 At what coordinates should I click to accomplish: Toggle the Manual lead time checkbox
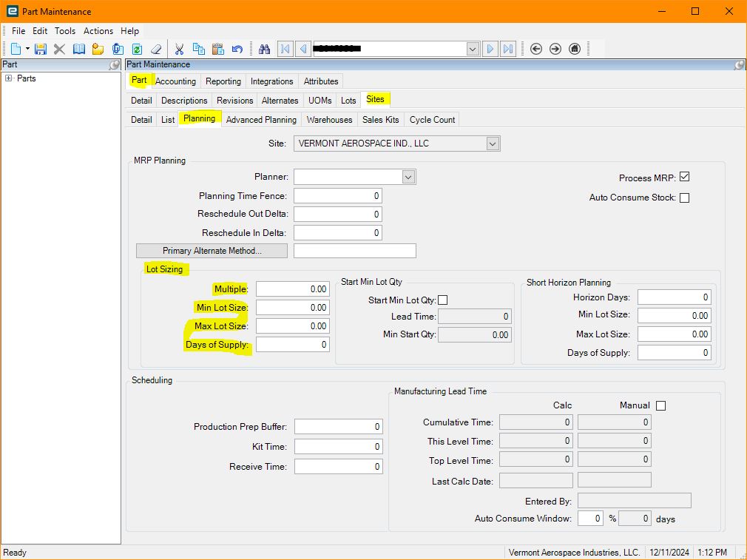tap(660, 405)
